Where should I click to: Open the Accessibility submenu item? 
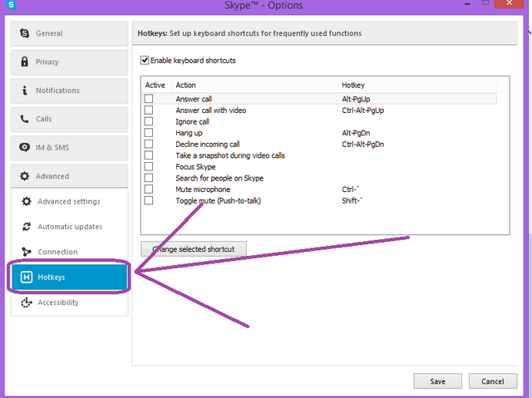[x=70, y=302]
